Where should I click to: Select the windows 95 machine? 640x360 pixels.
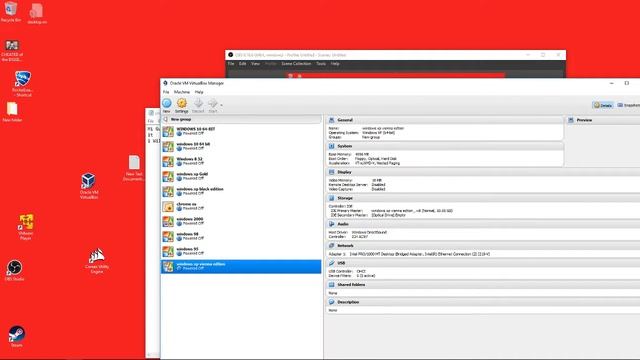point(241,251)
